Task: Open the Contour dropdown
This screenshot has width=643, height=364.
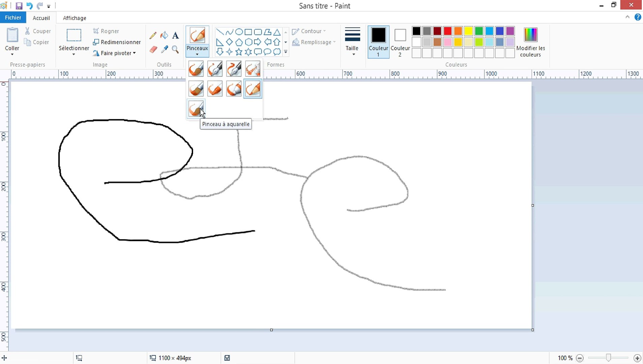Action: point(309,31)
